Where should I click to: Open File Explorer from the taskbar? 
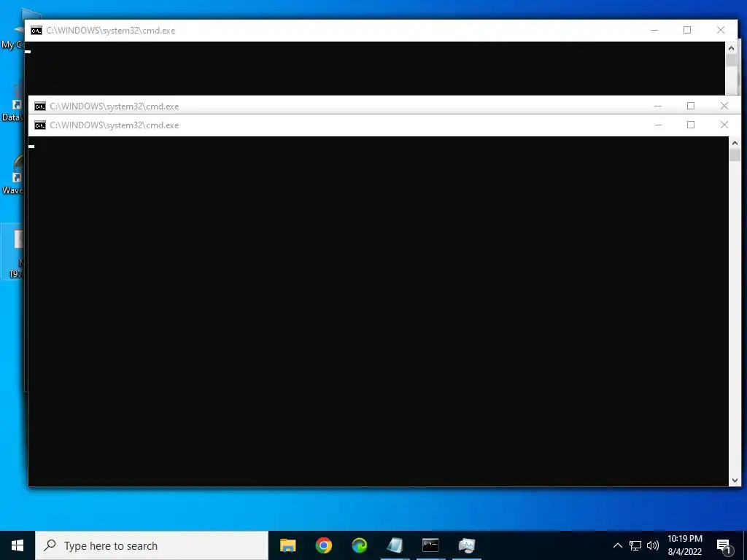[287, 545]
